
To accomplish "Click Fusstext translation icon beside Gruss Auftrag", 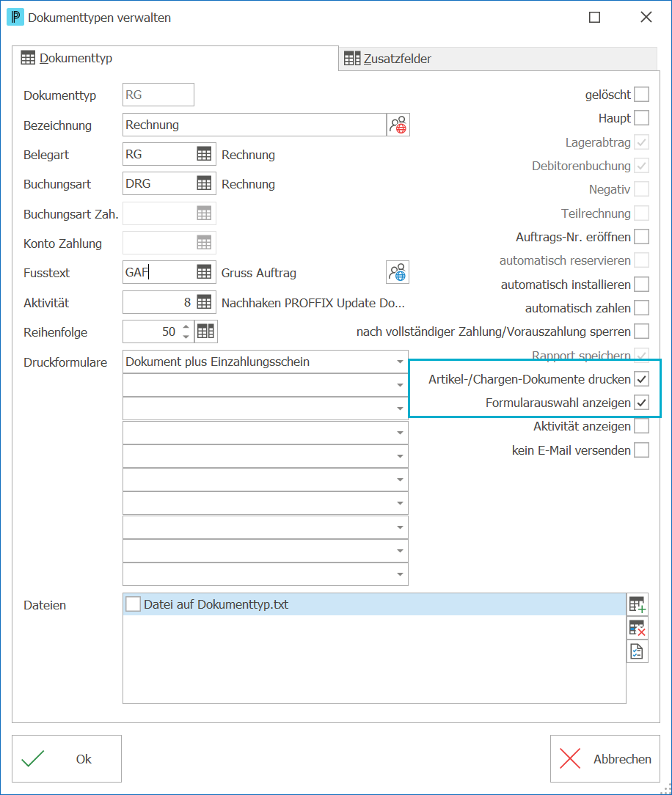I will [398, 272].
